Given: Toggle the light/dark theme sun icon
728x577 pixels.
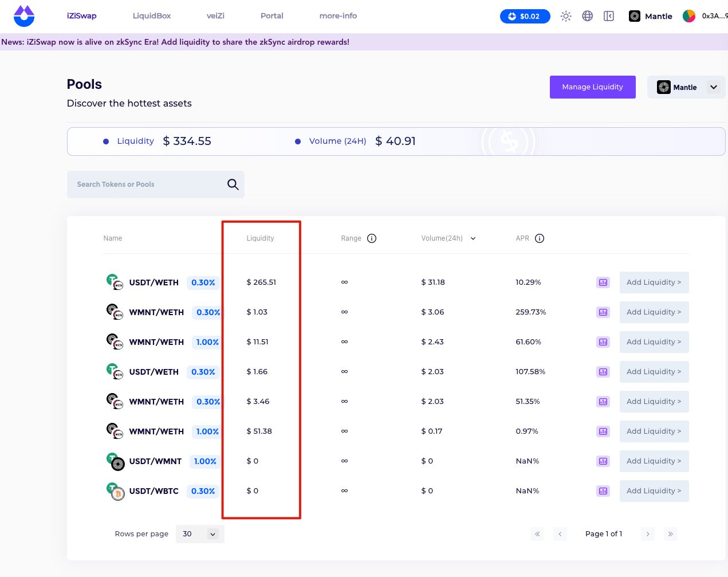Looking at the screenshot, I should click(x=566, y=16).
